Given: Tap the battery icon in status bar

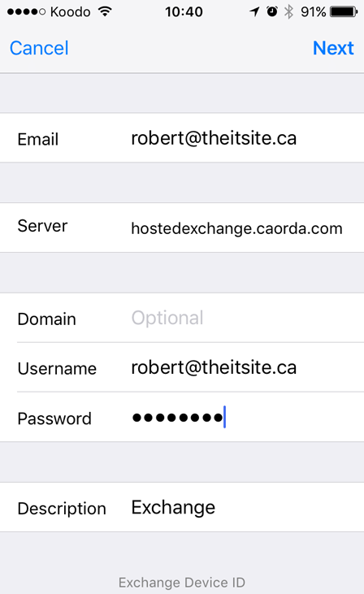Looking at the screenshot, I should pos(344,11).
